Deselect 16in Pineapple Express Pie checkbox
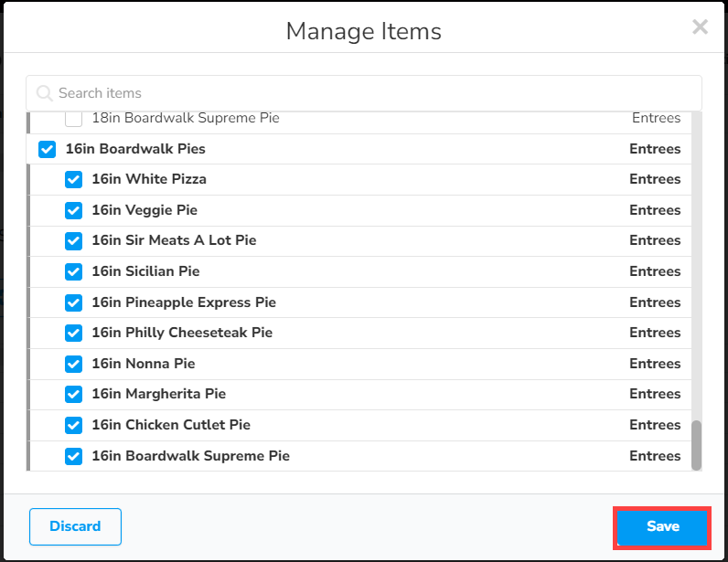The image size is (728, 562). 74,302
